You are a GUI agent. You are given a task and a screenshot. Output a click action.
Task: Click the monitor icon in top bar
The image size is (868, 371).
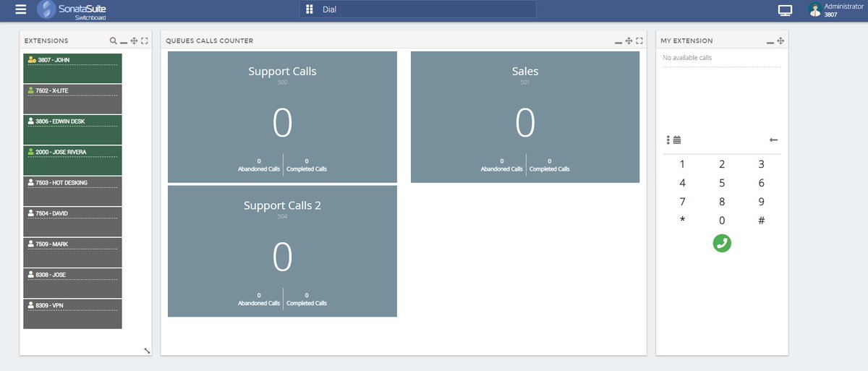[785, 10]
